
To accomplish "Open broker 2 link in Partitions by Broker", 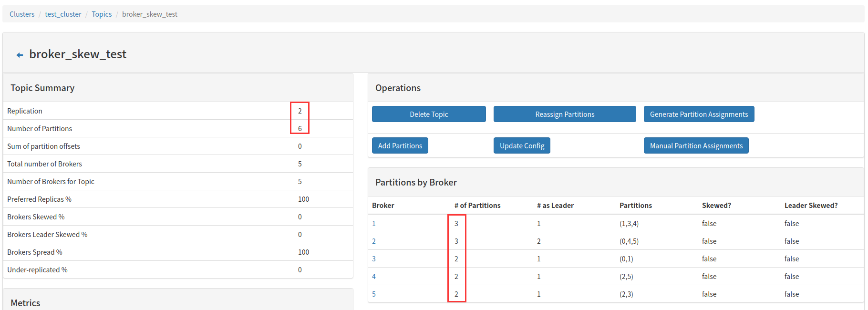I will tap(374, 241).
